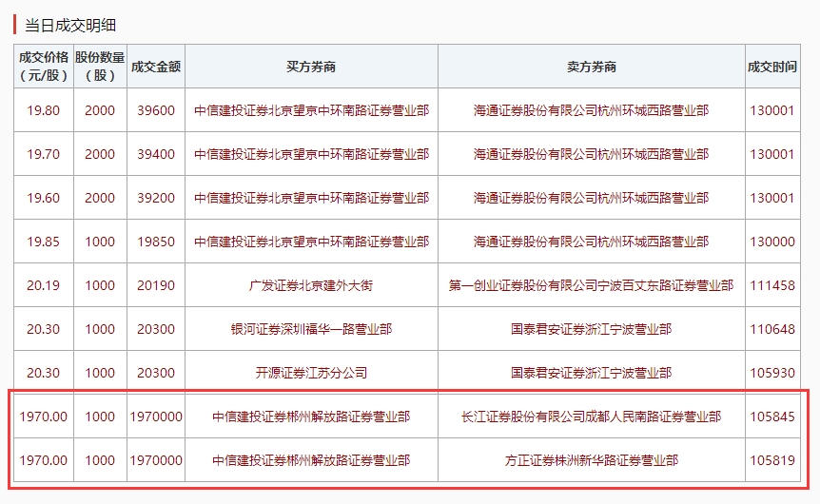Click time 130001 in the 19.70 row

[x=772, y=154]
